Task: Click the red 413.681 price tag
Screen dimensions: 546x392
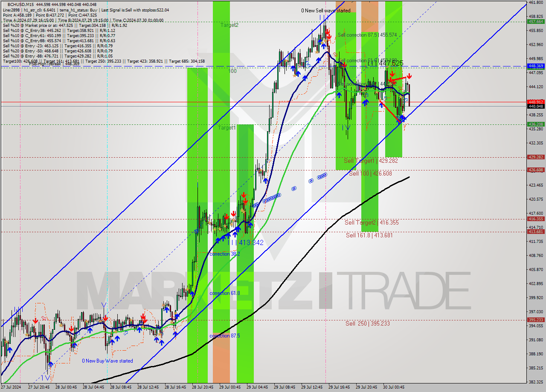Action: tap(536, 232)
